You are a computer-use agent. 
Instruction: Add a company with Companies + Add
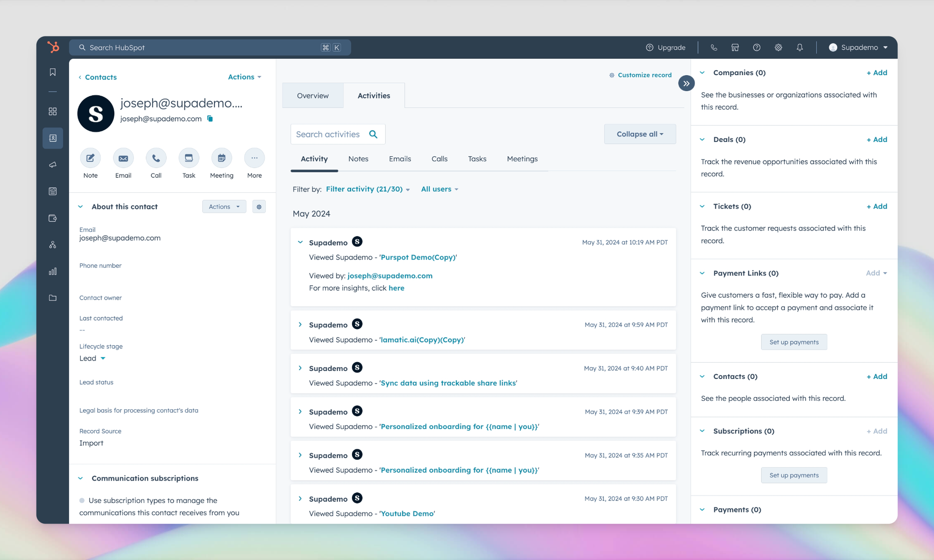coord(877,73)
